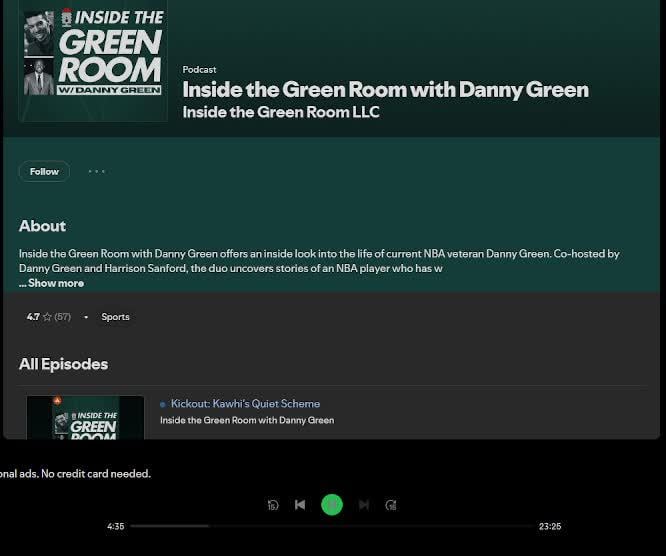Image resolution: width=666 pixels, height=556 pixels.
Task: Rewind 15 seconds in the episode
Action: point(273,505)
